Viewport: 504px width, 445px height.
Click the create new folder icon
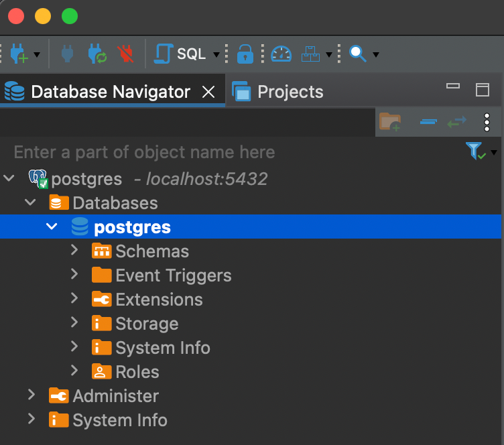point(390,122)
